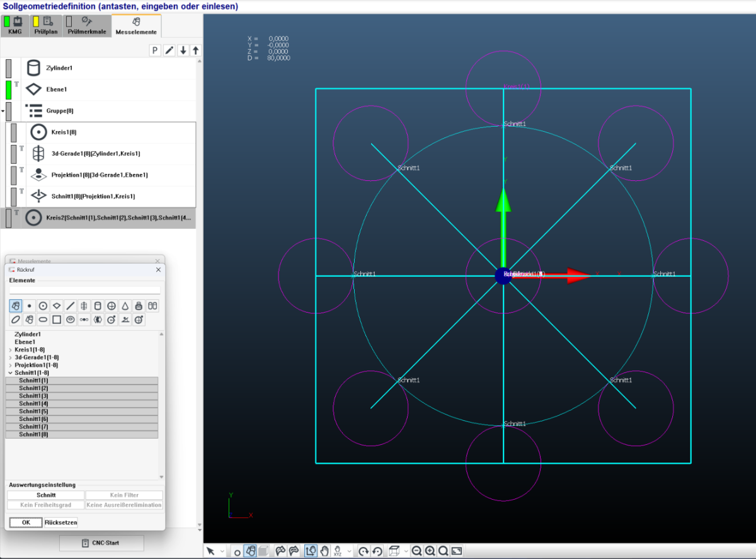Open the view cube dropdown arrow
Screen dimensions: 756x559
pos(406,551)
